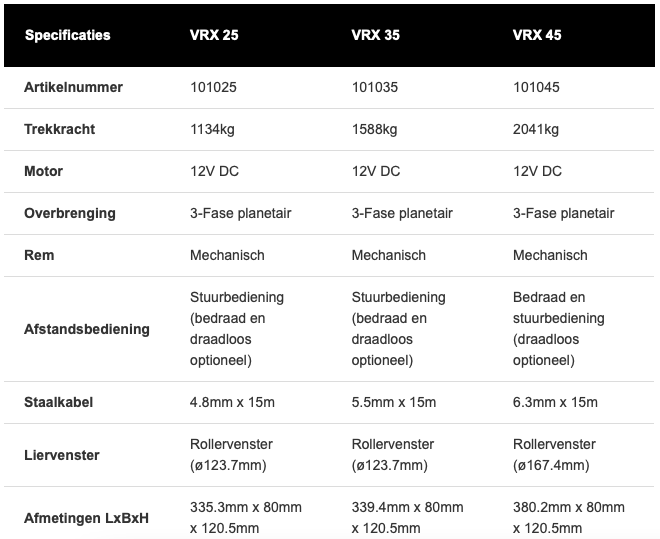The image size is (660, 539).
Task: Click the Specificaties column header
Action: pos(67,36)
